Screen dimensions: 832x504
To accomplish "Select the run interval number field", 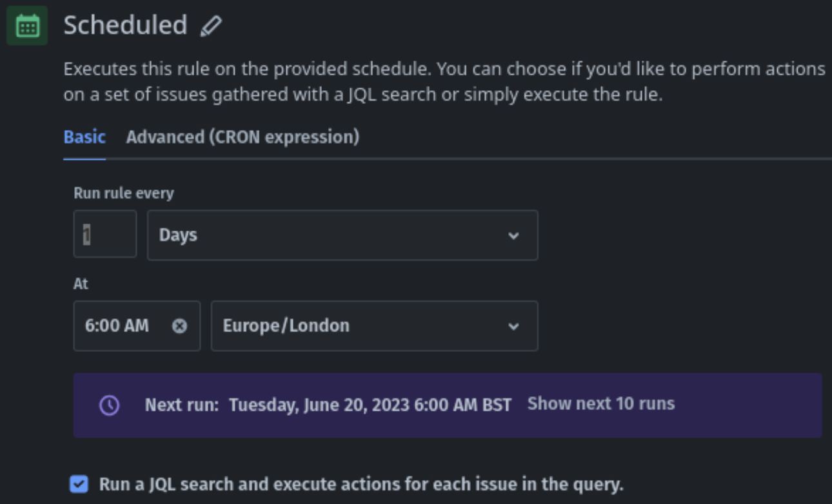I will tap(104, 235).
